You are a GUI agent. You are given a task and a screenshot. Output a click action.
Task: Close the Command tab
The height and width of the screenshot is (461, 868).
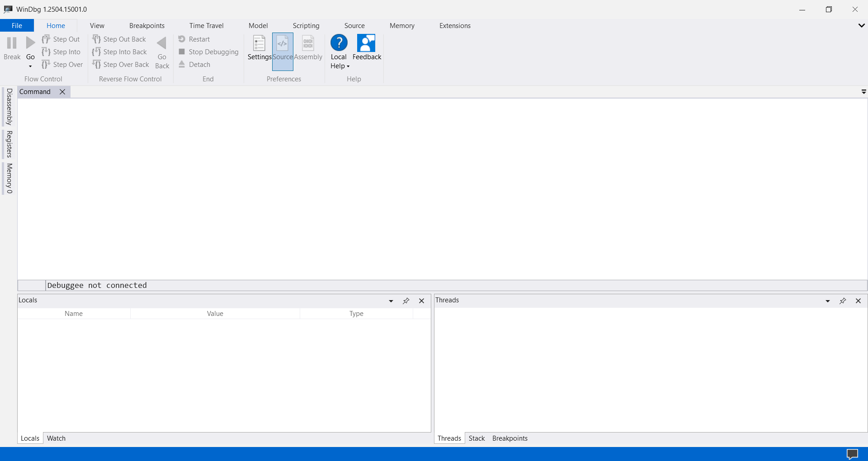pyautogui.click(x=62, y=92)
